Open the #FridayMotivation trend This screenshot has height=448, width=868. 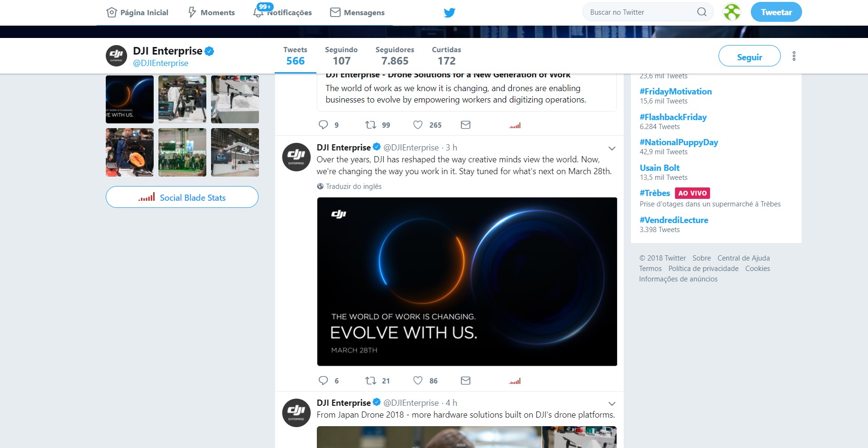click(675, 92)
